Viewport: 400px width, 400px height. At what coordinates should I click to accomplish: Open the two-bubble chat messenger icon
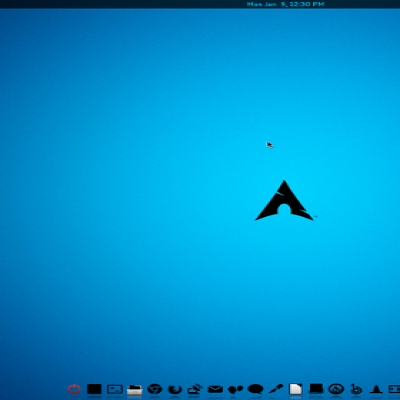coord(235,389)
